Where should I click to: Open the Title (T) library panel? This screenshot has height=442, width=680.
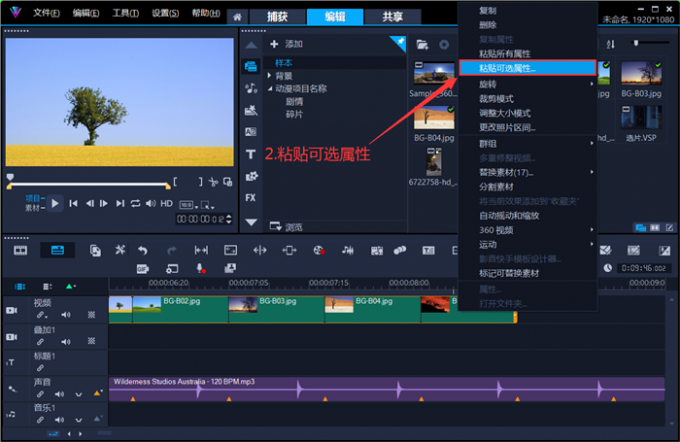pos(251,154)
